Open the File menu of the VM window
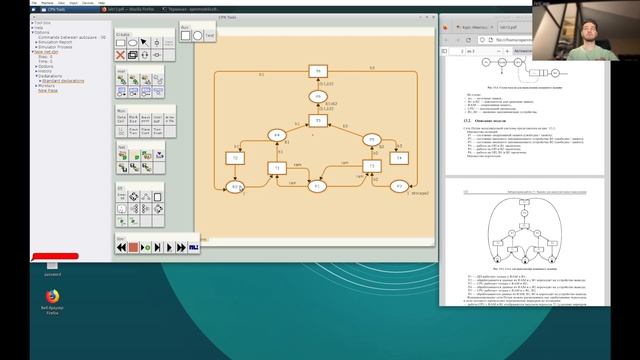This screenshot has width=640, height=360. pos(34,2)
